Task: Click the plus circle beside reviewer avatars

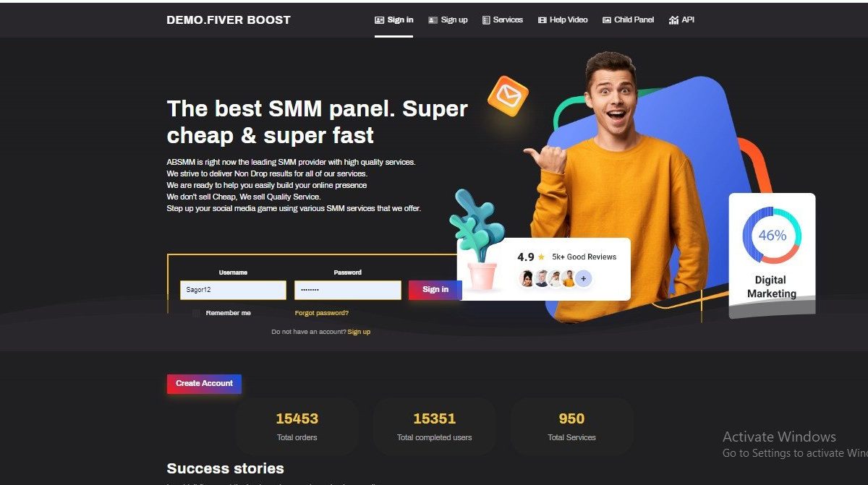Action: (x=584, y=278)
